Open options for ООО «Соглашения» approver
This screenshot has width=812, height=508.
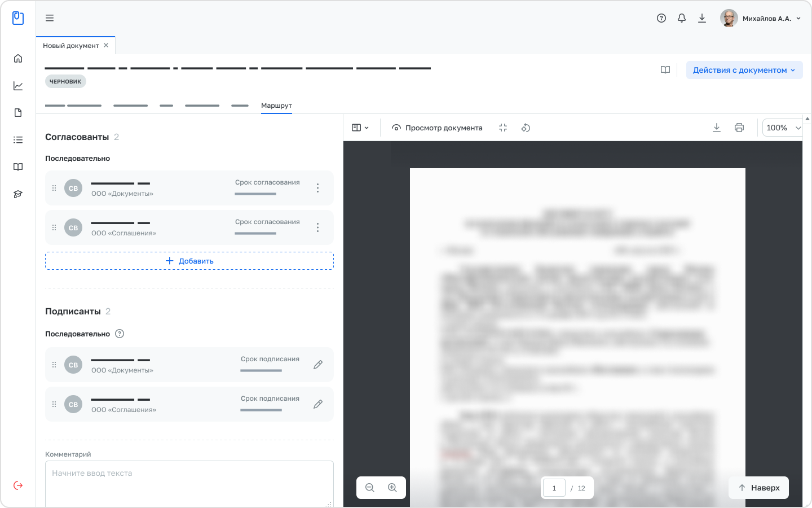tap(318, 227)
